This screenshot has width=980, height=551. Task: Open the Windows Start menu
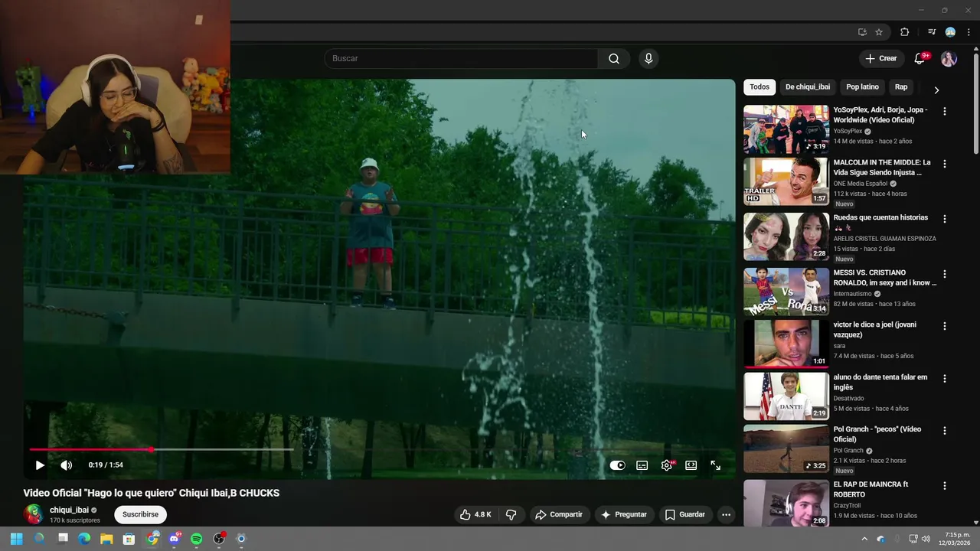tap(16, 539)
